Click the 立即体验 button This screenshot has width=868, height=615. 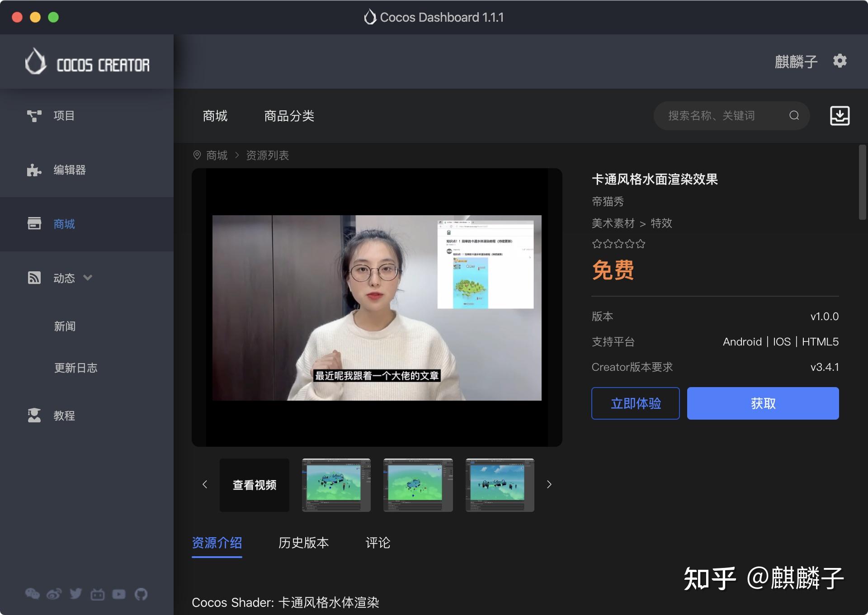click(635, 403)
